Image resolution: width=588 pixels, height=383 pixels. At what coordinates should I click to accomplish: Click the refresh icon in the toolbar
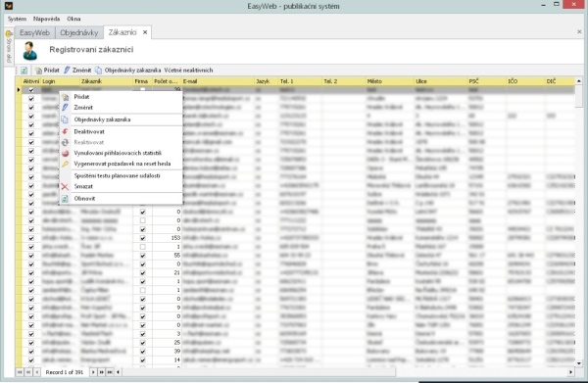tap(24, 71)
